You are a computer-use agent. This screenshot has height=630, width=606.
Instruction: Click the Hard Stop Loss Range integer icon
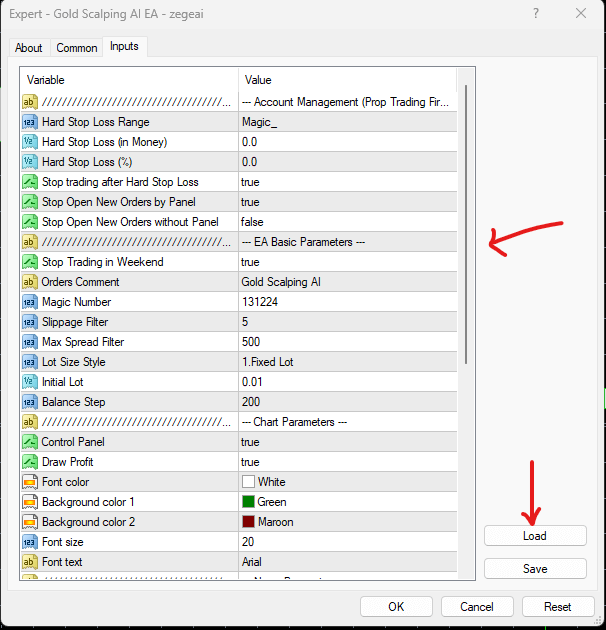click(x=29, y=122)
